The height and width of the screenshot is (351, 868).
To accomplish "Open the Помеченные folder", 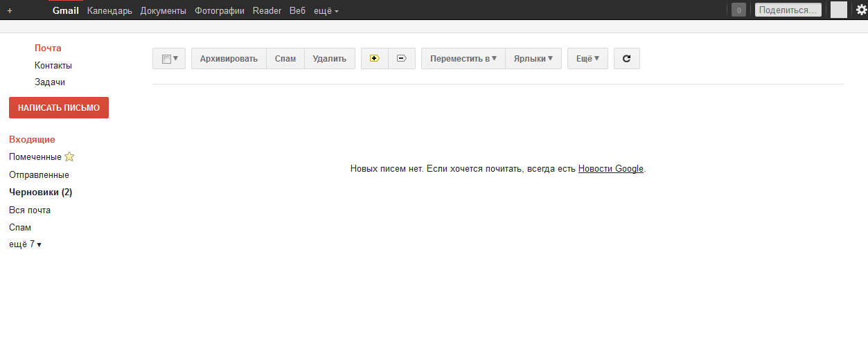I will [x=35, y=157].
